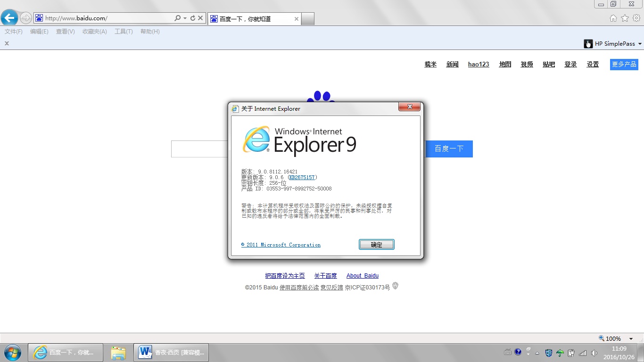Open Favorites with the star icon
The width and height of the screenshot is (644, 362).
(x=625, y=18)
